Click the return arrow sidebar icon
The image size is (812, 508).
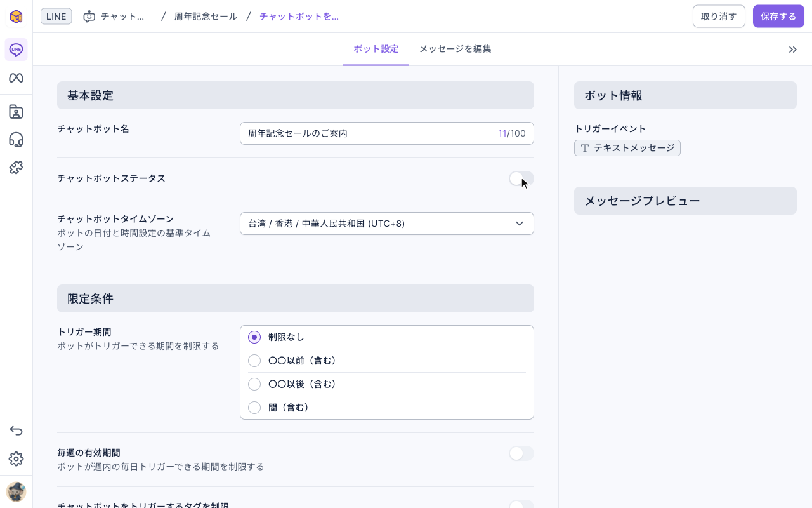click(16, 431)
